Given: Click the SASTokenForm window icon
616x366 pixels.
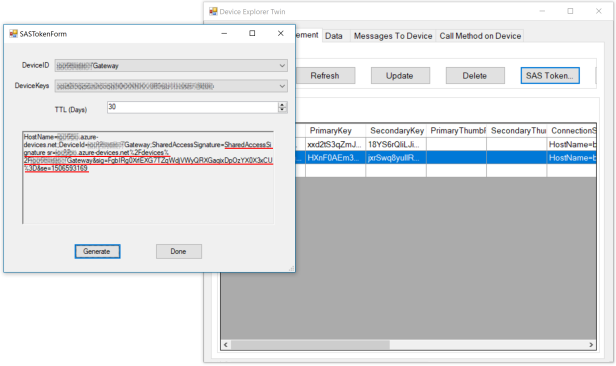Looking at the screenshot, I should pyautogui.click(x=13, y=34).
